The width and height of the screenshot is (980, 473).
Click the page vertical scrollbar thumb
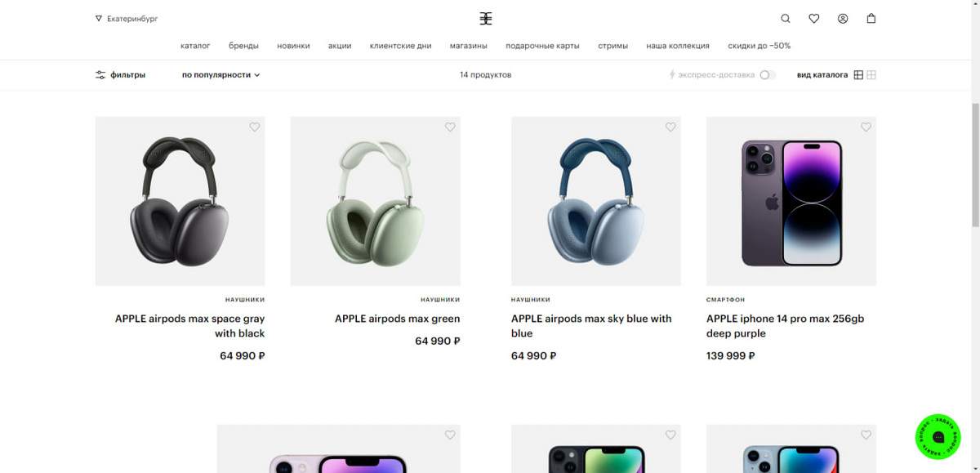(x=975, y=166)
